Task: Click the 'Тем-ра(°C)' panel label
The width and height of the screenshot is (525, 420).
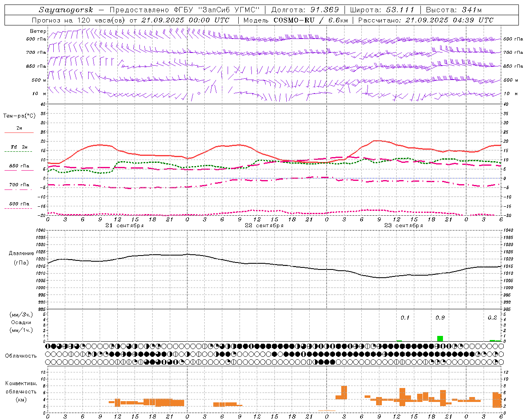Action: pyautogui.click(x=19, y=116)
